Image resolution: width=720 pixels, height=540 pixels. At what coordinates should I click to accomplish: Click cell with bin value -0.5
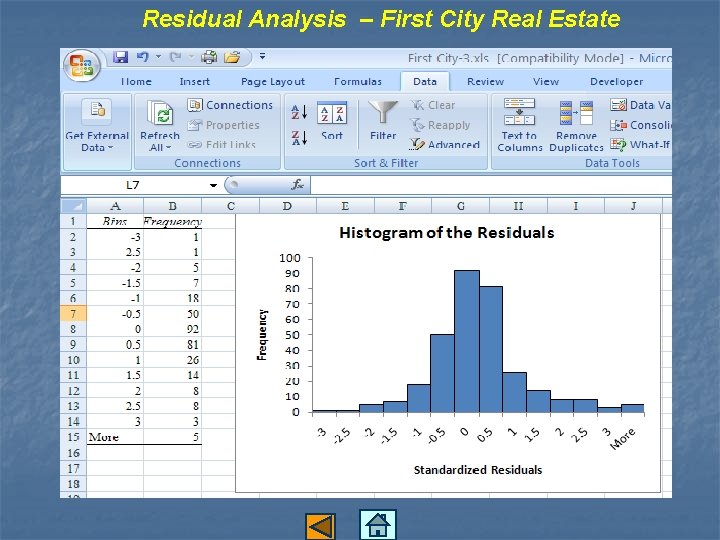115,314
